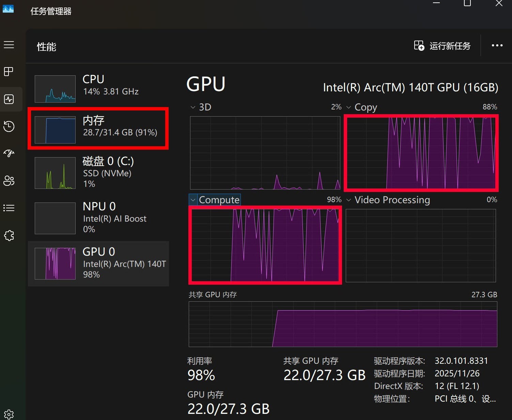
Task: Click the disk mini graph thumbnail
Action: pyautogui.click(x=55, y=173)
